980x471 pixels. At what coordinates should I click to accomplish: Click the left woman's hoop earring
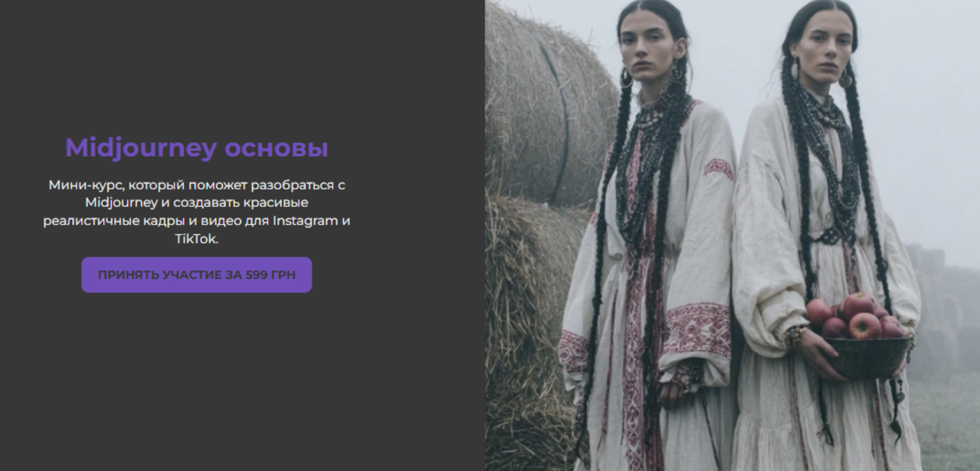[626, 77]
